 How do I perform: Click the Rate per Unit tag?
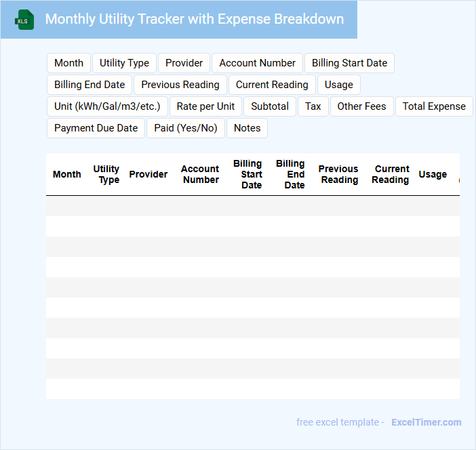coord(205,106)
